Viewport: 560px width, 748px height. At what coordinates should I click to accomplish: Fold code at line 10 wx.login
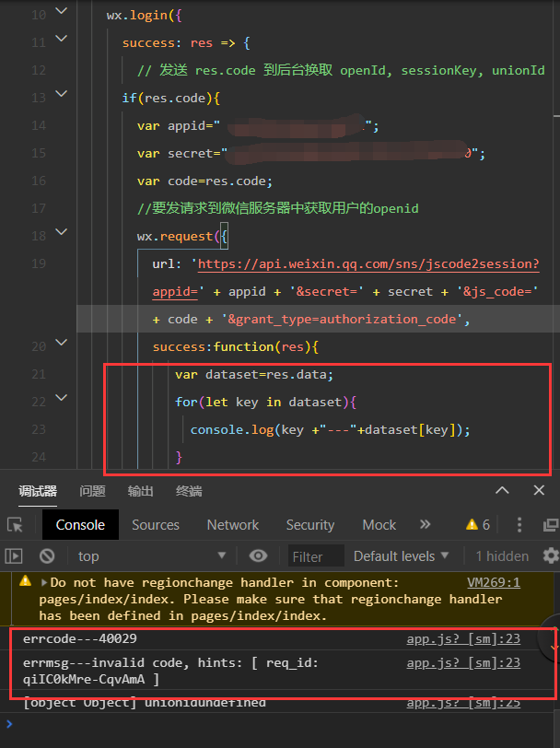[x=62, y=10]
